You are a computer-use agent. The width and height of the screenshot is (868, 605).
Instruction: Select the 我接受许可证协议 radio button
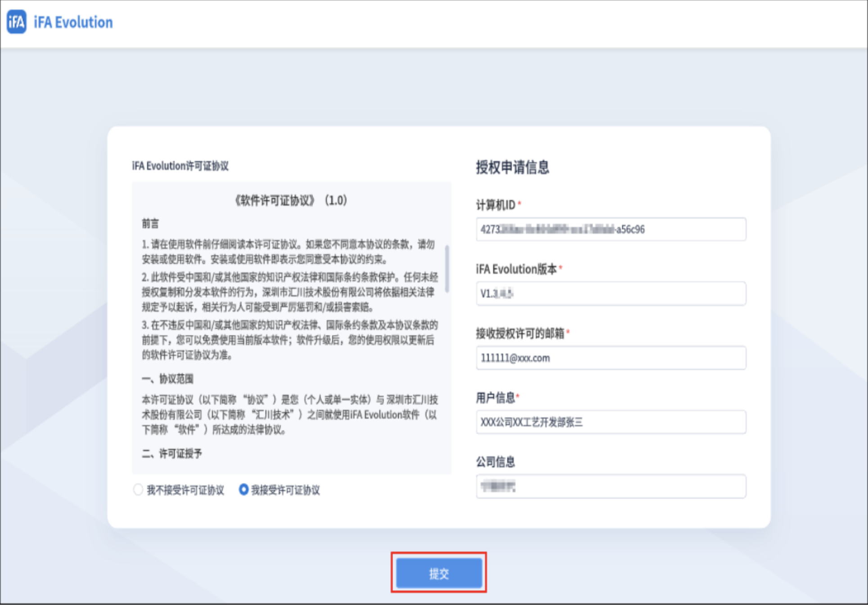(244, 489)
